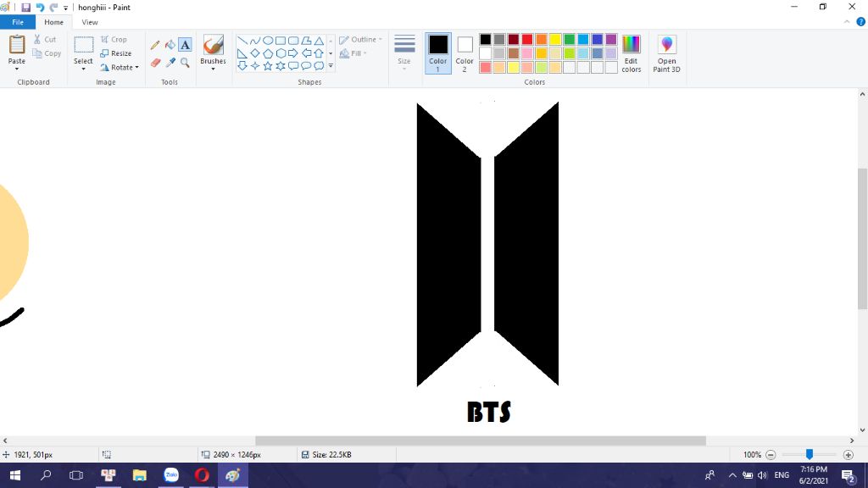Pick the purple color swatch

pos(611,39)
